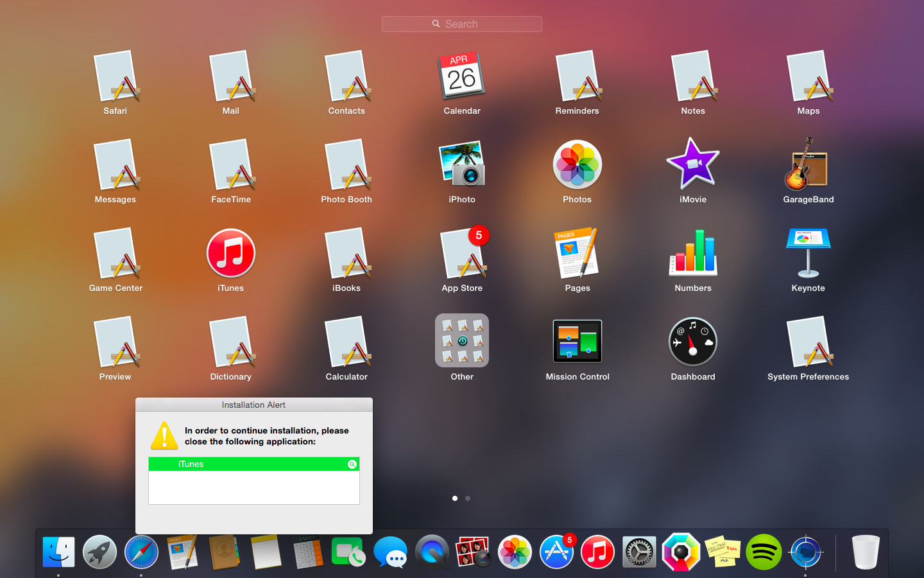The height and width of the screenshot is (578, 924).
Task: Open the Photos app in Launchpad
Action: point(577,164)
